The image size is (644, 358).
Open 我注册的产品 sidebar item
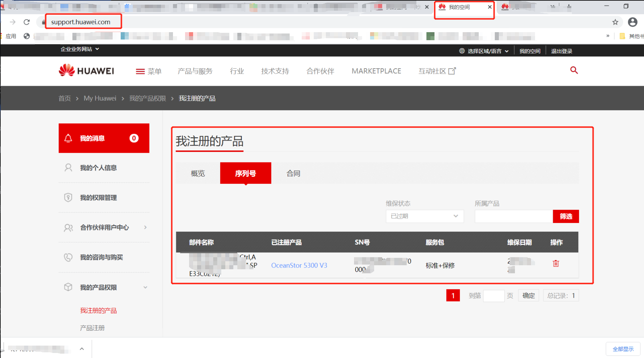point(98,310)
